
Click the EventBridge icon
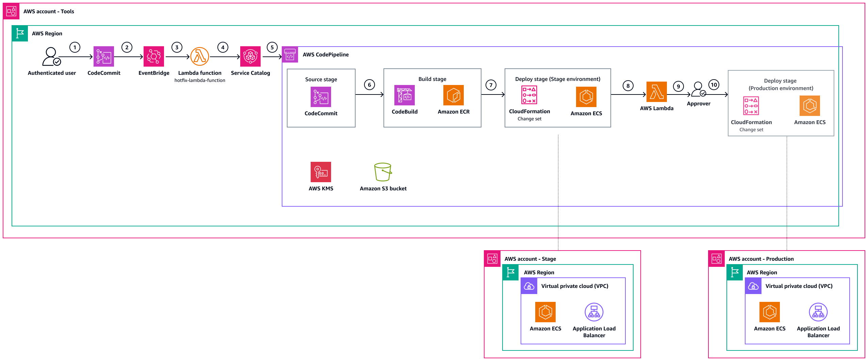[153, 57]
